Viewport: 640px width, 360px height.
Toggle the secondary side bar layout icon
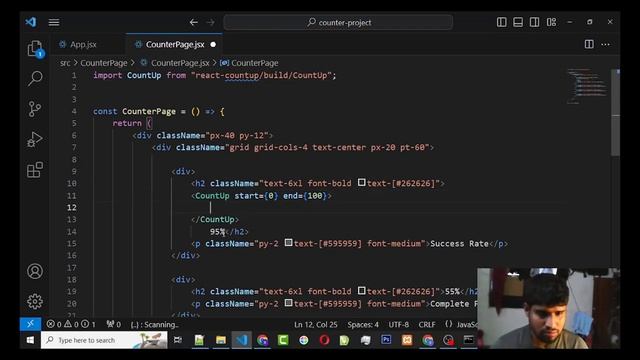point(534,22)
